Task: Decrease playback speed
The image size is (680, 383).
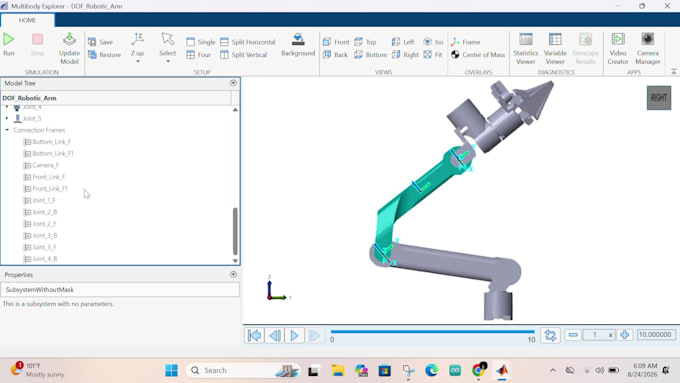Action: [x=573, y=335]
